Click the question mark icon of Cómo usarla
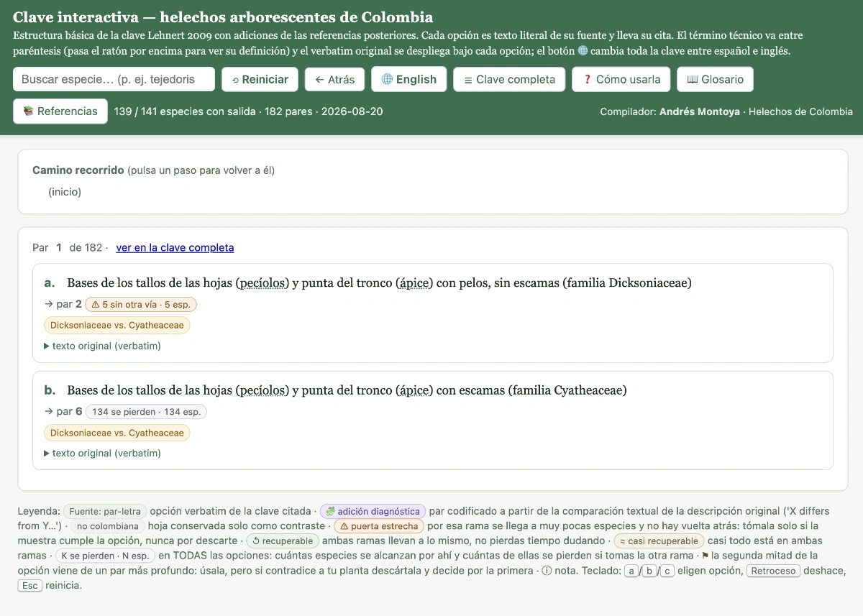The width and height of the screenshot is (863, 616). click(587, 79)
